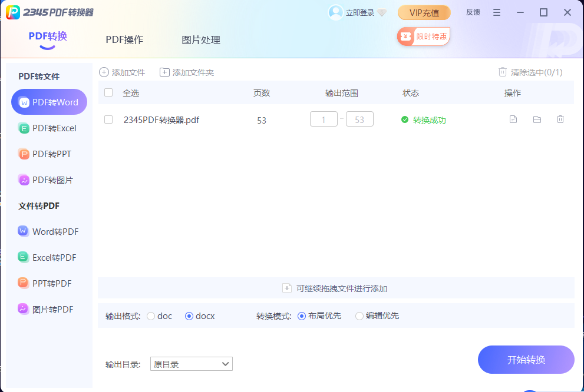Image resolution: width=584 pixels, height=392 pixels.
Task: Select 图片转PDF label in sidebar
Action: (x=52, y=310)
